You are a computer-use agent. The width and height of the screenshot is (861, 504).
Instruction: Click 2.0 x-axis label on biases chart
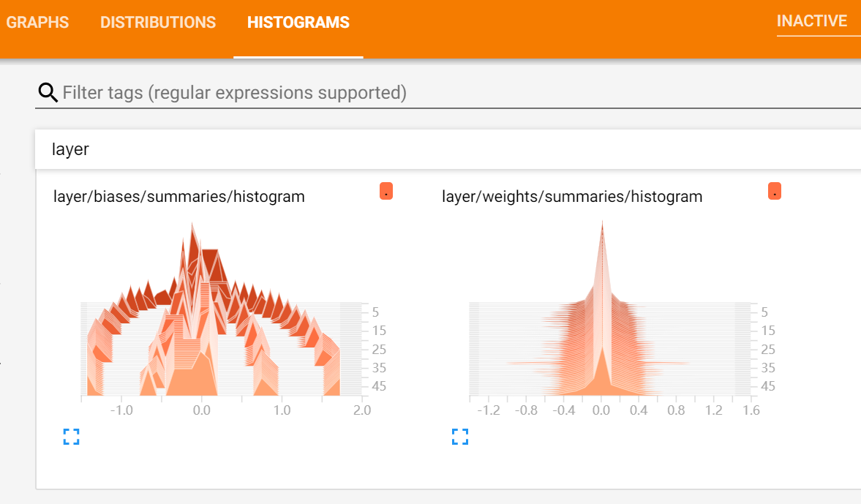(362, 410)
